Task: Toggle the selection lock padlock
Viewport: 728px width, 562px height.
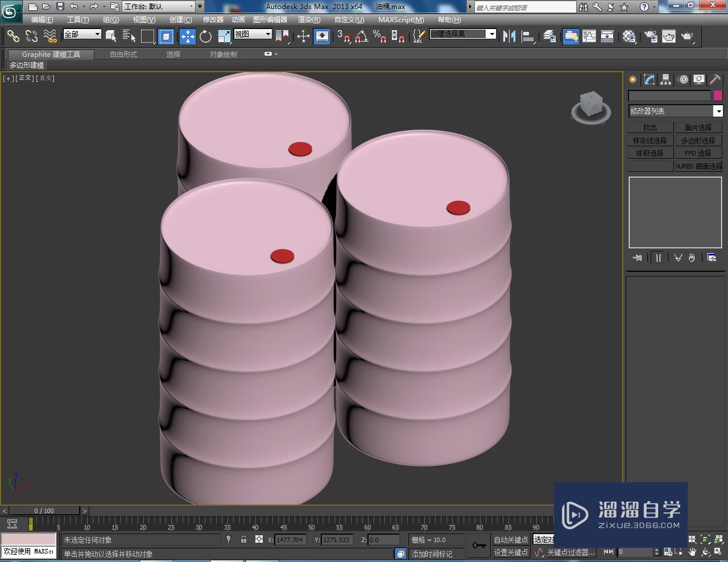Action: click(x=243, y=539)
